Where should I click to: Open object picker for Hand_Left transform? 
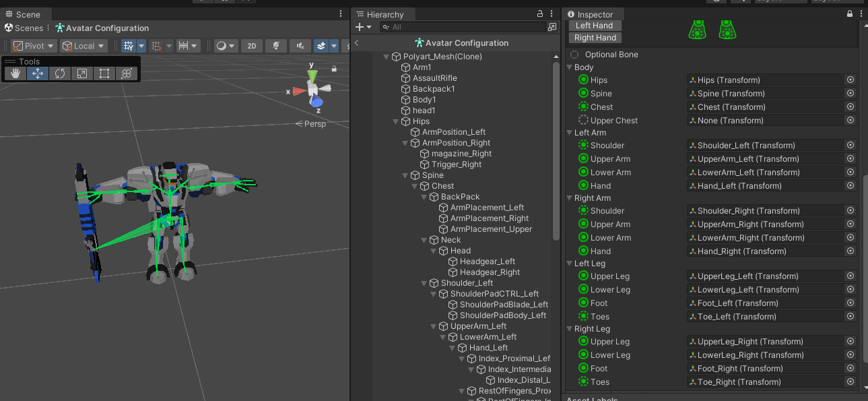[x=850, y=185]
